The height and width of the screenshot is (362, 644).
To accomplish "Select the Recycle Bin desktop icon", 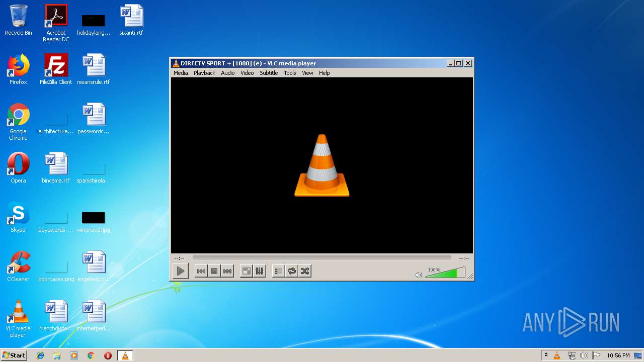I will point(18,20).
